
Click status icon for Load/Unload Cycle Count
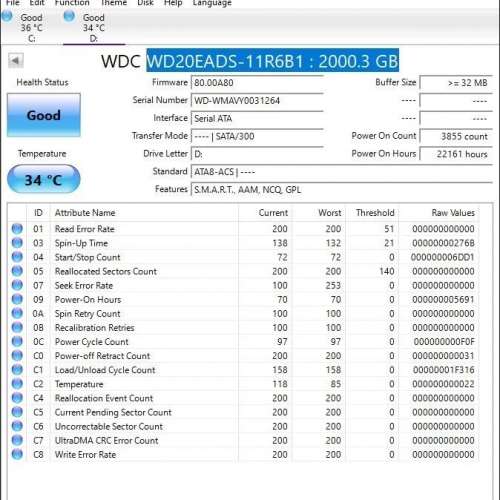tap(17, 369)
